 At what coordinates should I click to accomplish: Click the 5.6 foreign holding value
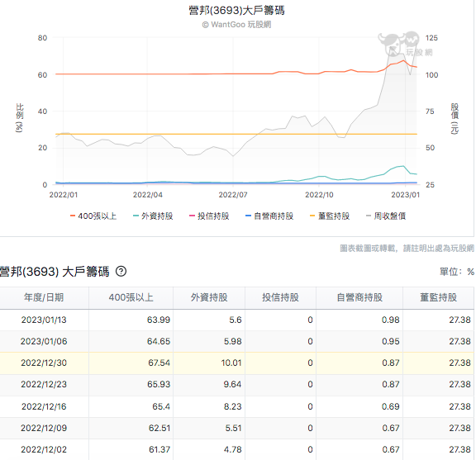tap(236, 320)
